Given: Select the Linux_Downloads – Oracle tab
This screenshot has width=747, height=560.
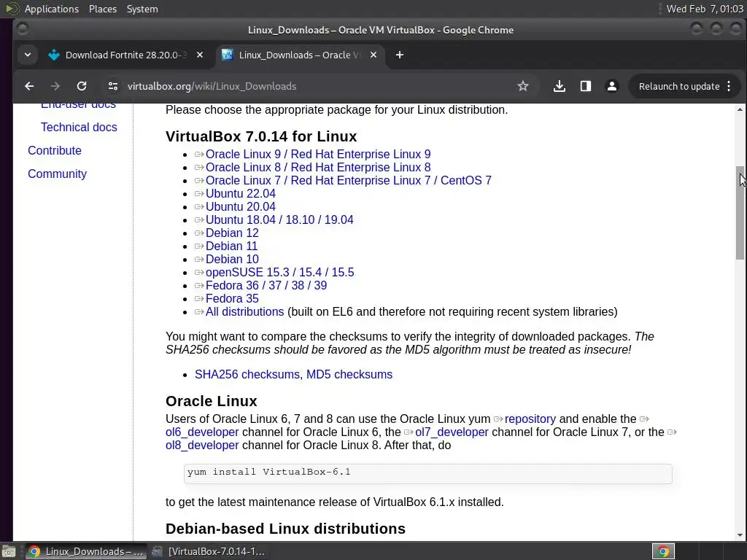Looking at the screenshot, I should (300, 55).
